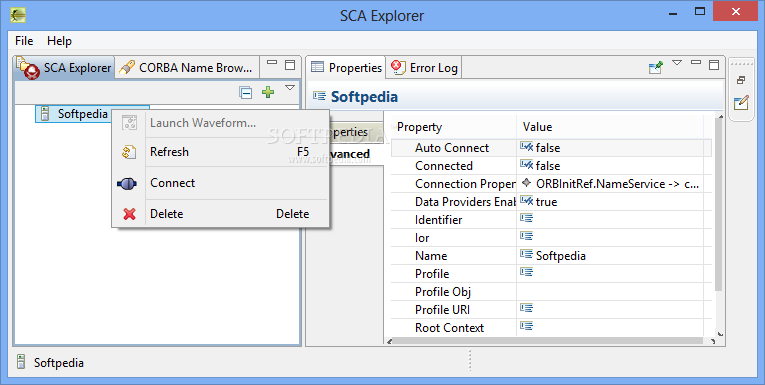
Task: Choose Connect from the context menu
Action: [x=220, y=183]
